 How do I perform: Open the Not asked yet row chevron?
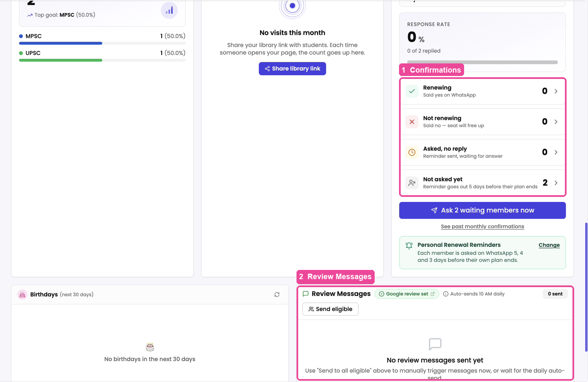[556, 183]
